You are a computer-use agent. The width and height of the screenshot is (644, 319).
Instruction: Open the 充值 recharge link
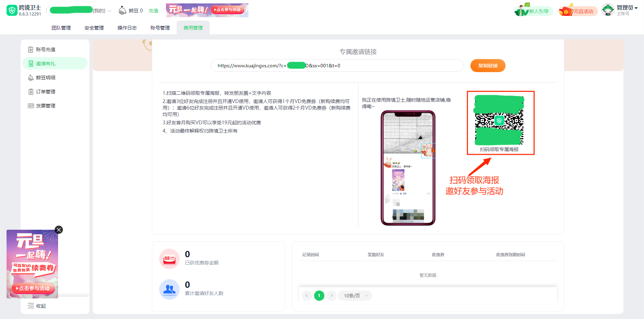pos(153,11)
